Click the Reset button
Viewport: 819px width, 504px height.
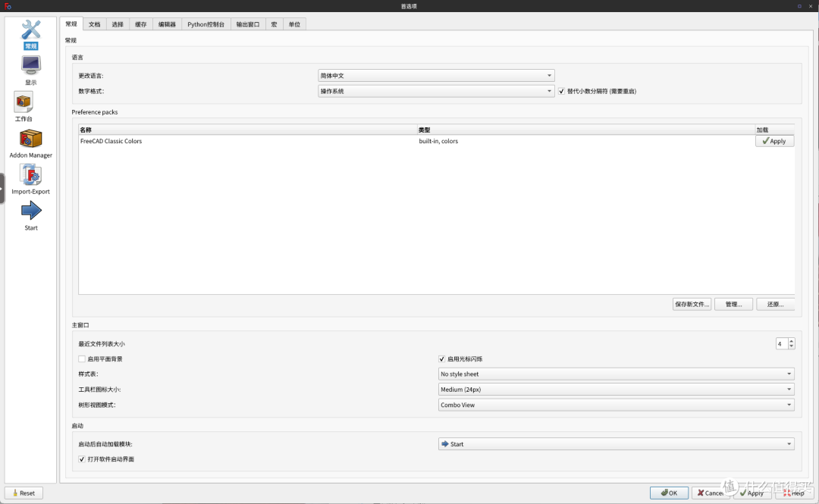(24, 493)
